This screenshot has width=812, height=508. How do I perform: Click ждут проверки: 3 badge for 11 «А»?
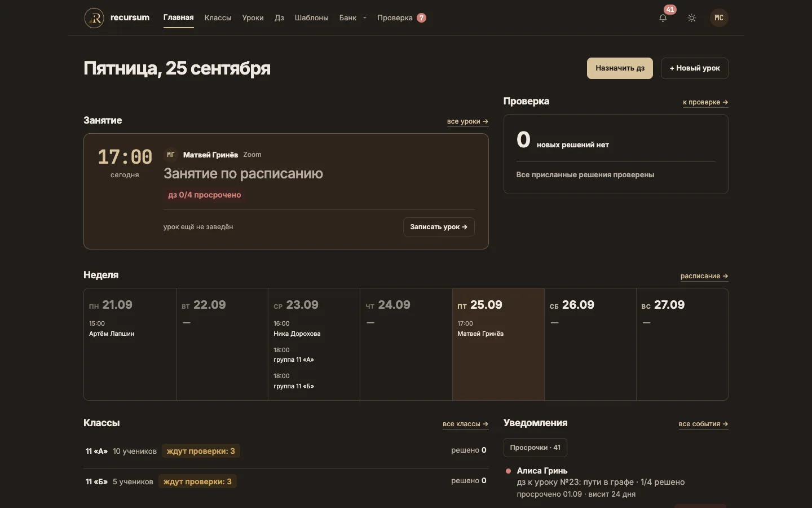coord(201,451)
